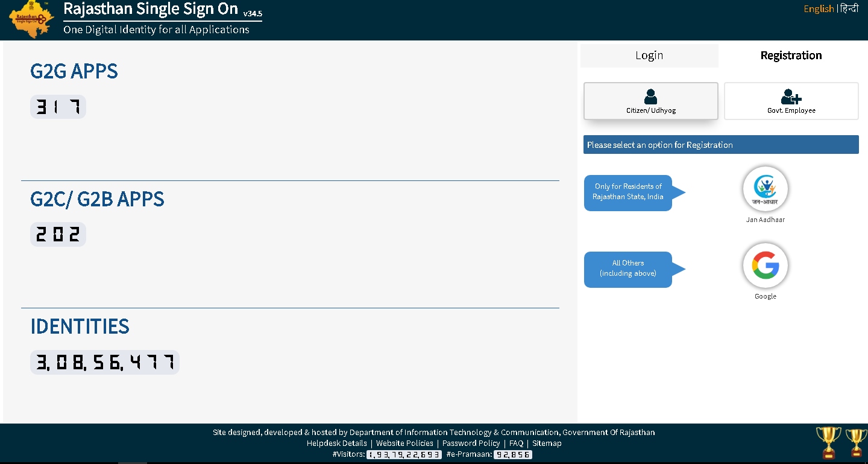This screenshot has width=868, height=464.
Task: Click the 'Site designed, developed & hosted' footer text
Action: [x=433, y=432]
